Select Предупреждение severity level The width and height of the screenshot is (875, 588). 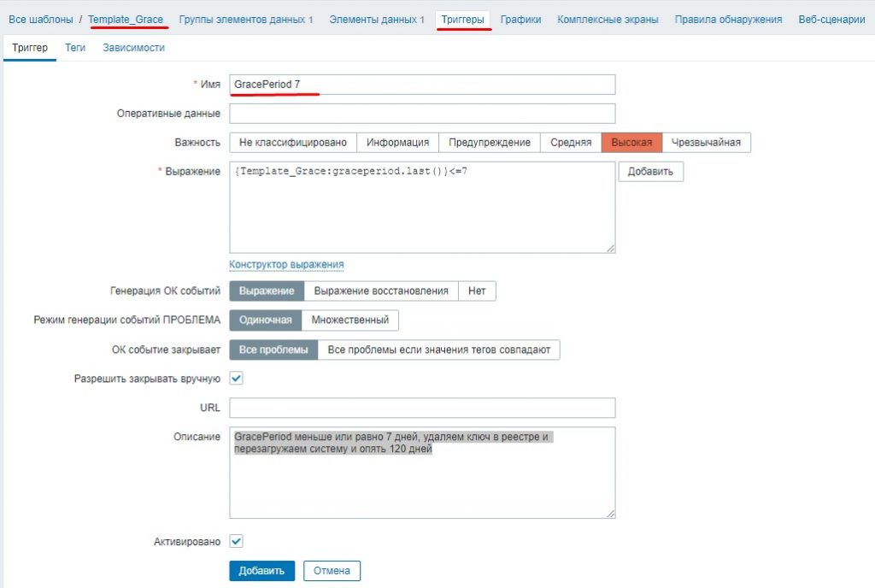click(490, 143)
